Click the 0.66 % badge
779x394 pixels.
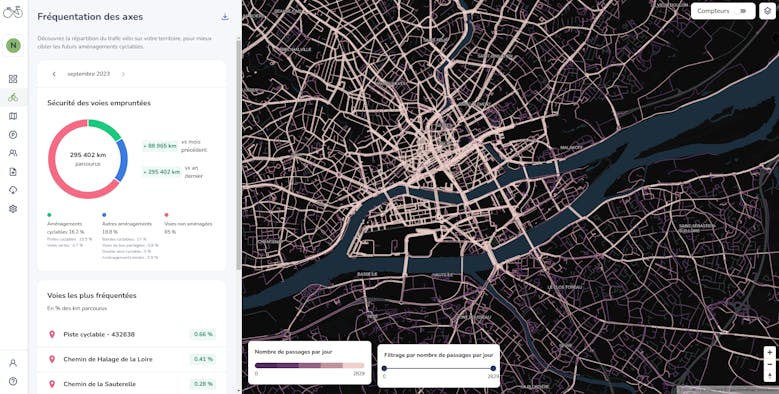tap(203, 334)
